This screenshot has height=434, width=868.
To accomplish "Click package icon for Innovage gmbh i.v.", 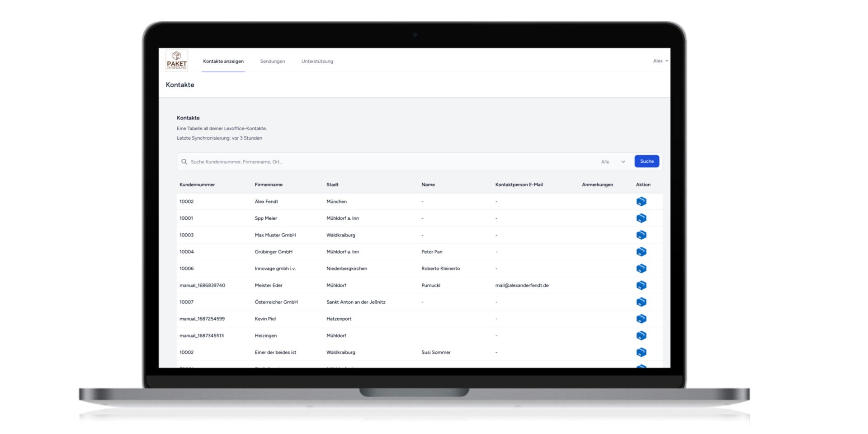I will tap(641, 269).
